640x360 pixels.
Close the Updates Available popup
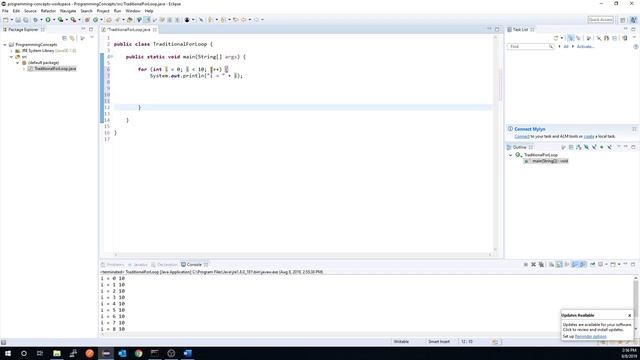tap(629, 315)
